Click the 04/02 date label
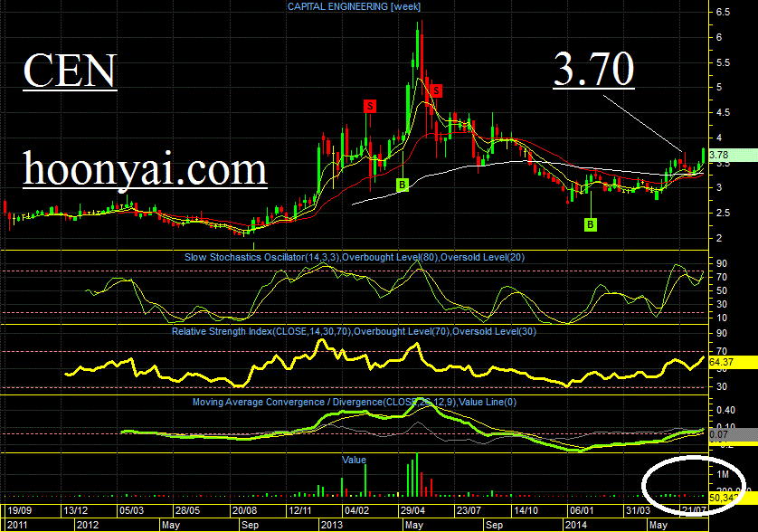 356,510
